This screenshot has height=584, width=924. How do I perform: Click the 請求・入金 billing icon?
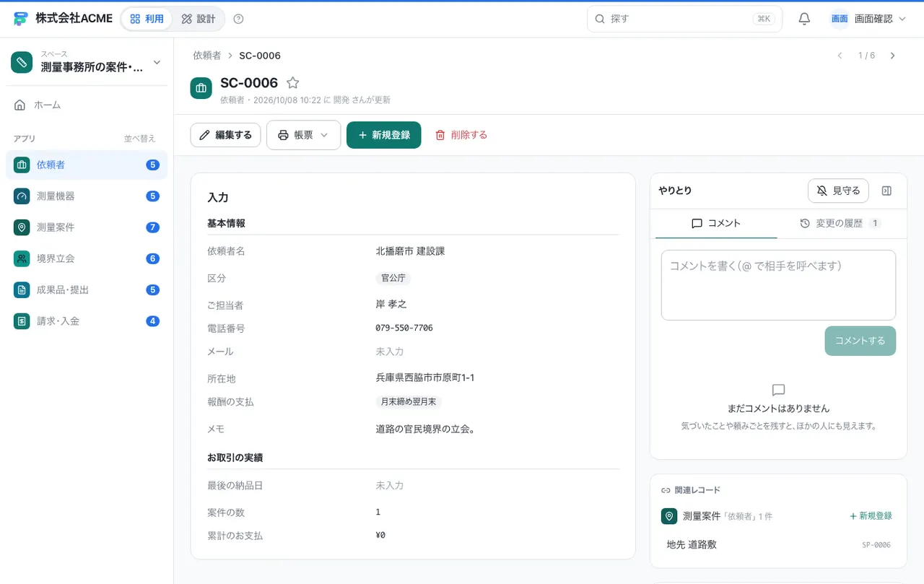(x=22, y=321)
